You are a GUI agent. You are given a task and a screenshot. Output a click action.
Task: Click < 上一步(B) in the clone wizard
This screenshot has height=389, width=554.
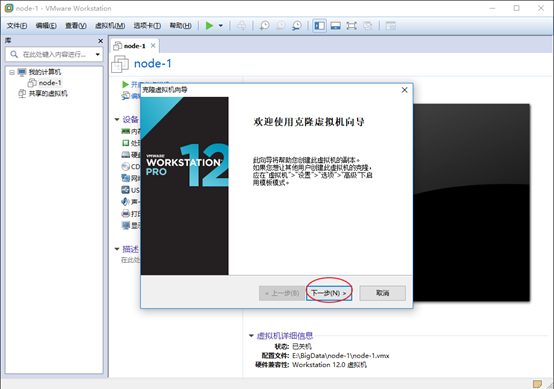(282, 293)
